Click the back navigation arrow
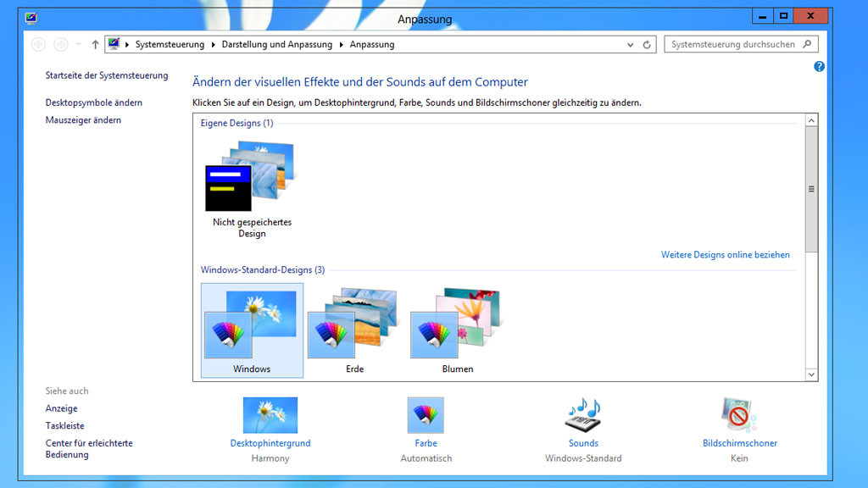868x488 pixels. pyautogui.click(x=38, y=44)
